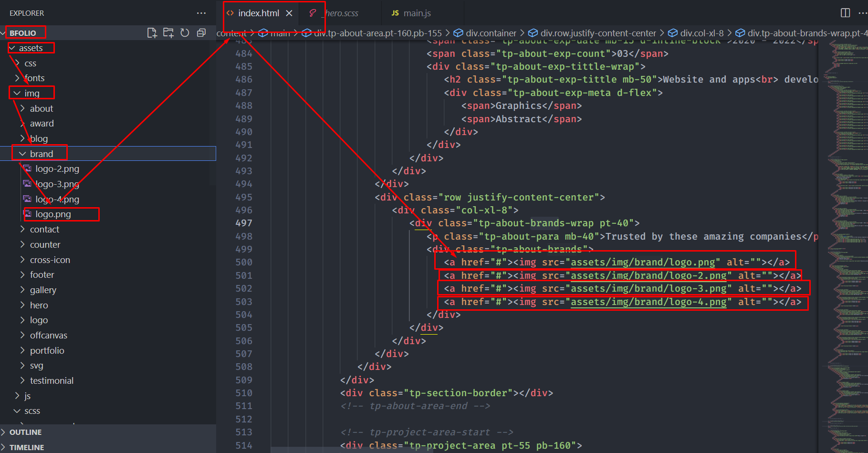Expand the portfolio folder
The image size is (868, 453).
click(47, 351)
